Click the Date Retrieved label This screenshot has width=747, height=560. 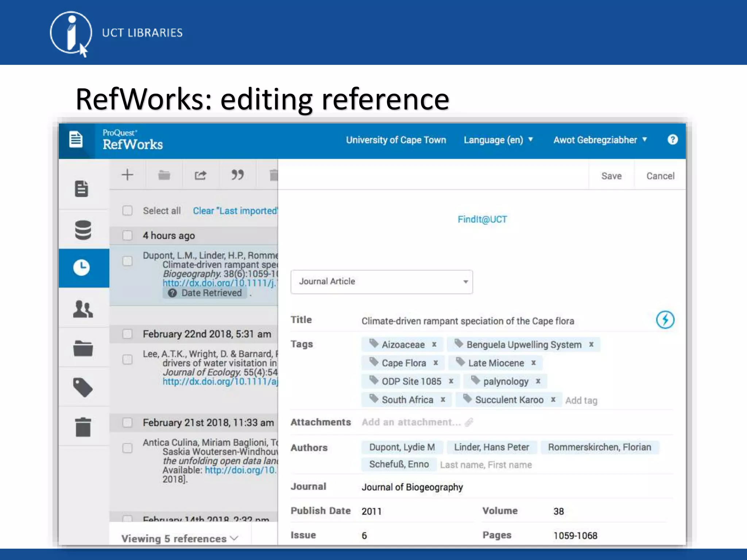tap(212, 293)
